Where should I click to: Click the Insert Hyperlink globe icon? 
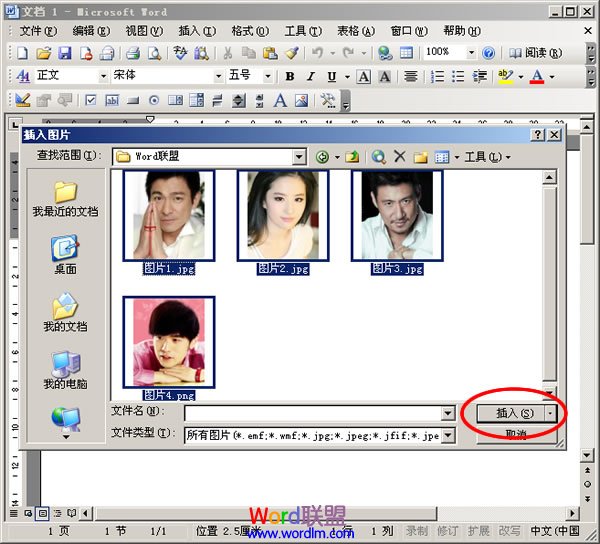[385, 53]
